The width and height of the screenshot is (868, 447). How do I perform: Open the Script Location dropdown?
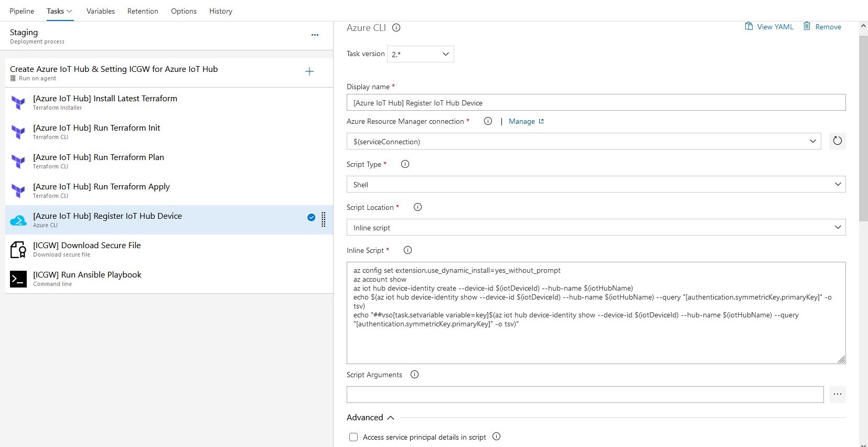click(x=595, y=228)
